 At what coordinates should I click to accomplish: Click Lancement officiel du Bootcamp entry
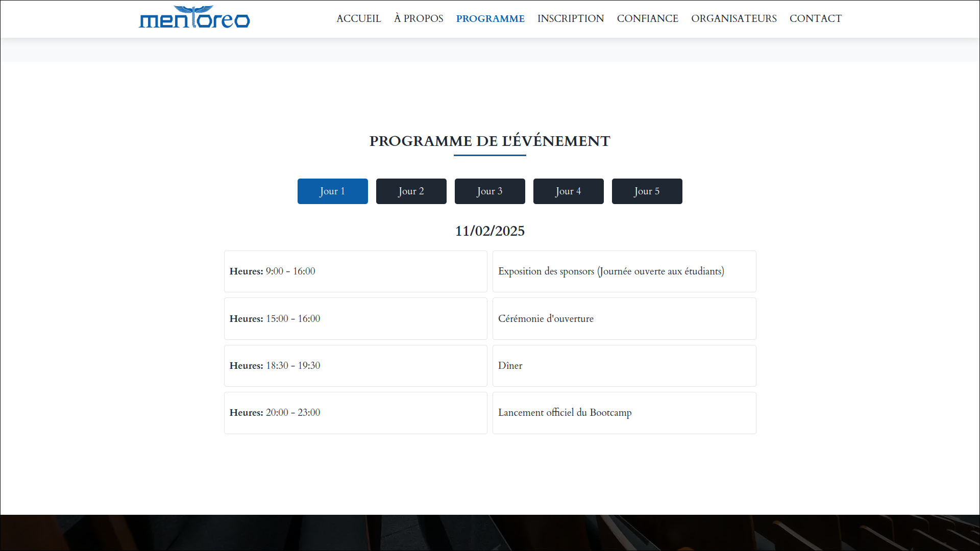point(624,413)
